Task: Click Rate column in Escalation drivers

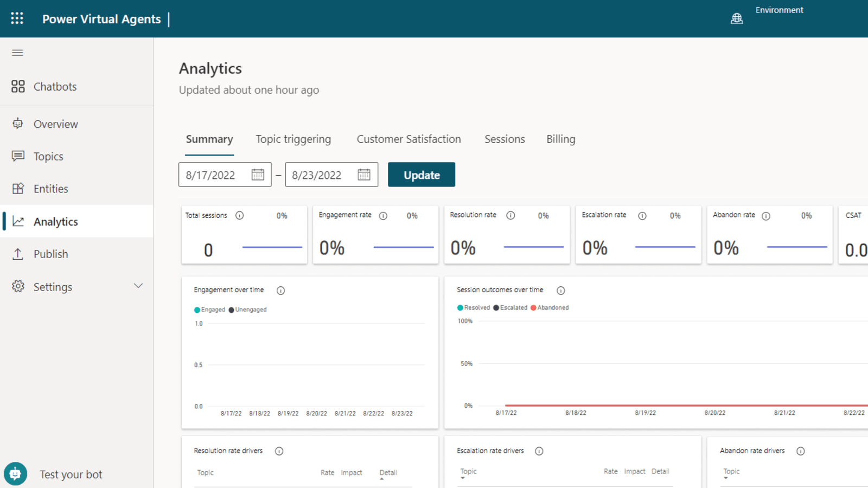Action: click(610, 472)
